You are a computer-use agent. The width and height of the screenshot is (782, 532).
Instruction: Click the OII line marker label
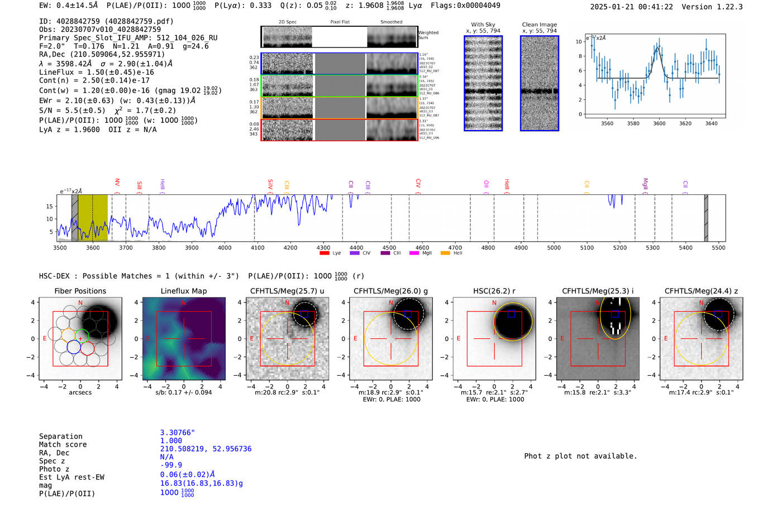tap(487, 184)
